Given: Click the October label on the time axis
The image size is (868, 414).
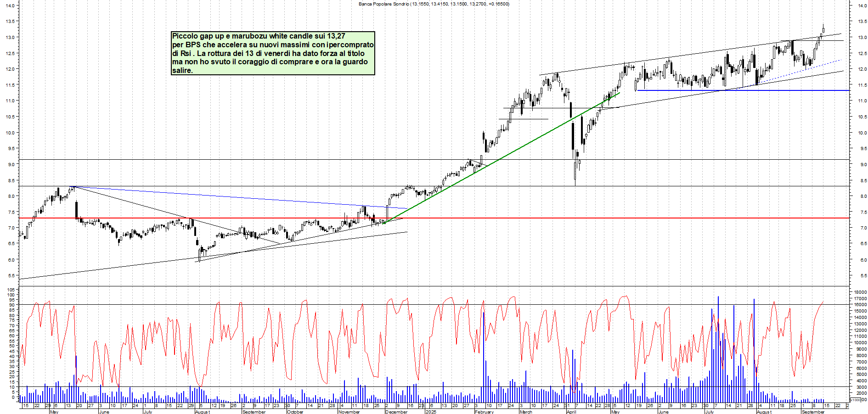Looking at the screenshot, I should [295, 412].
